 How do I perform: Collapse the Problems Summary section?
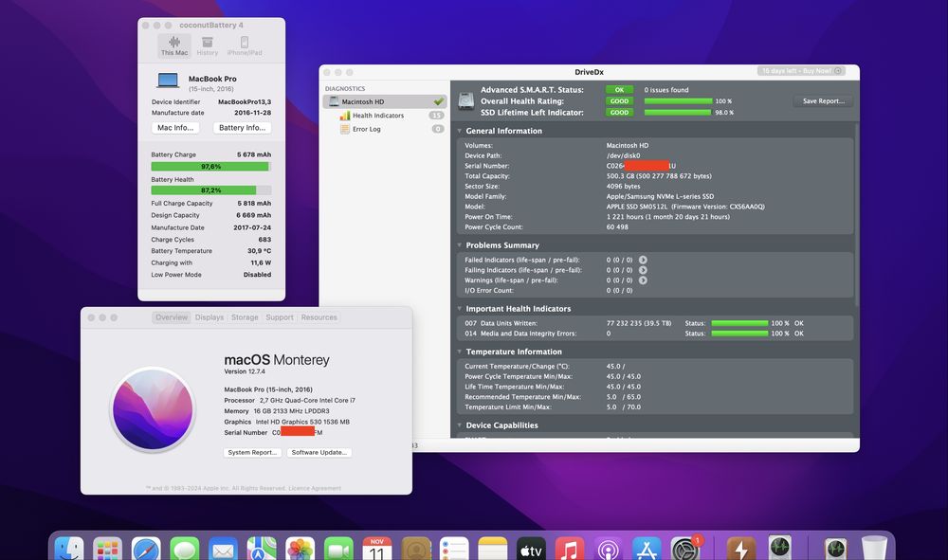click(460, 245)
